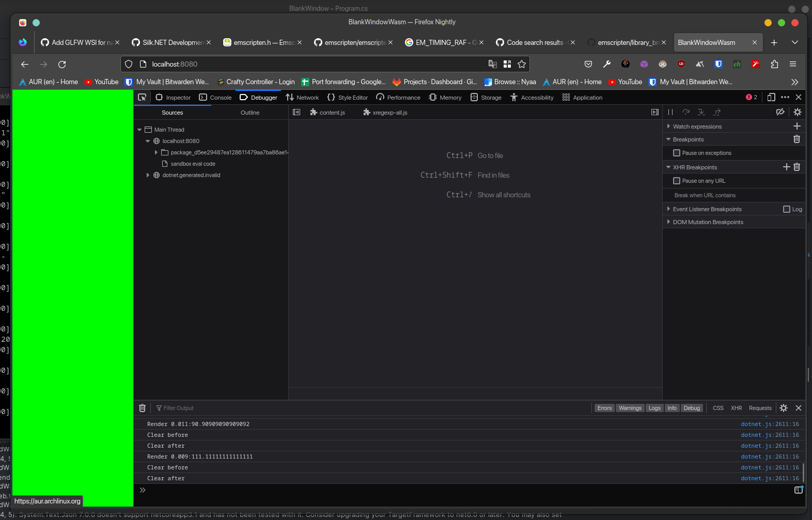This screenshot has width=812, height=520.
Task: Click the element picker icon in DevTools
Action: pos(142,97)
